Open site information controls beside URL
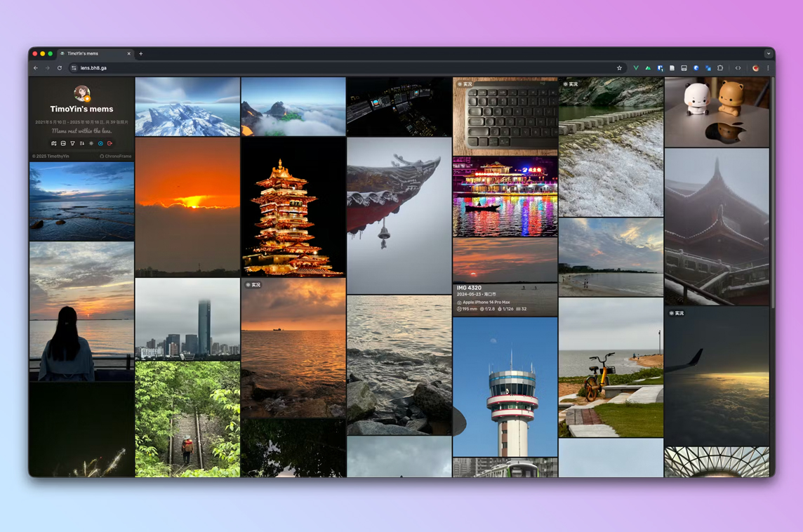 pyautogui.click(x=74, y=68)
